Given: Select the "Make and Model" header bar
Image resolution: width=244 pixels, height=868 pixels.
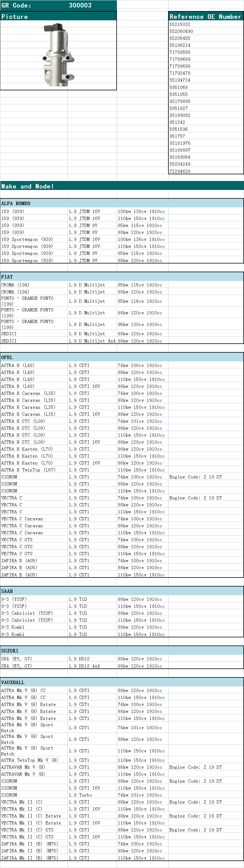Looking at the screenshot, I should pos(122,186).
